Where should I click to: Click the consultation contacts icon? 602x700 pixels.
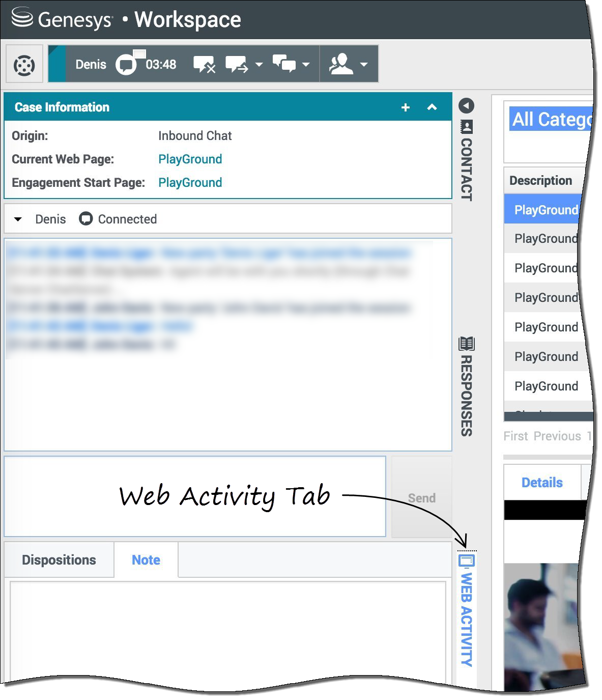[x=341, y=64]
